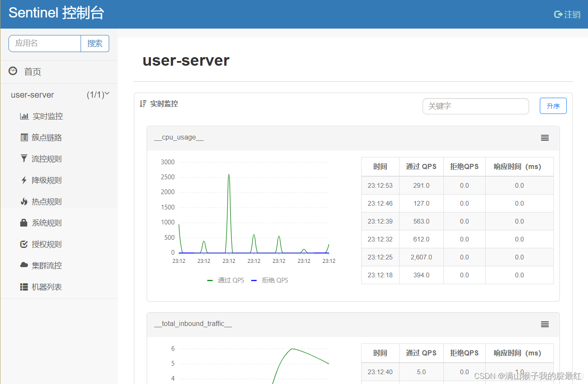Click the user-server page heading
Image resolution: width=588 pixels, height=384 pixels.
coord(186,61)
